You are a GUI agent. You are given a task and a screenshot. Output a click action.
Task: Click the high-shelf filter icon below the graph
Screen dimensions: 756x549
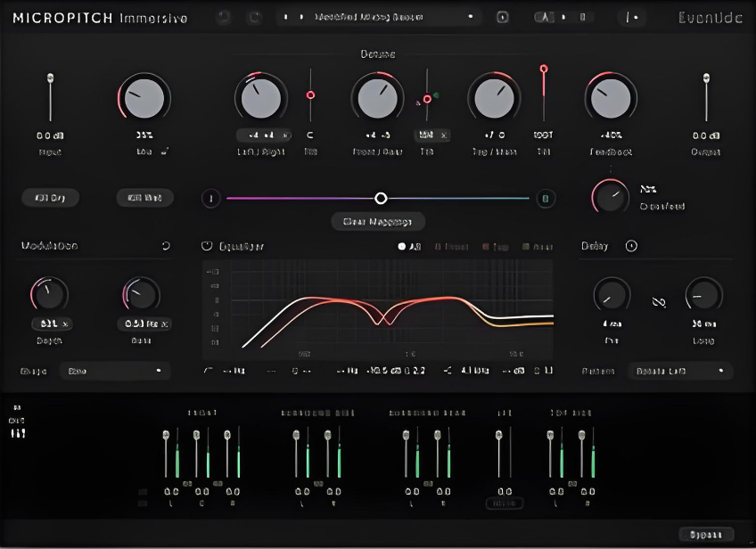pyautogui.click(x=448, y=371)
